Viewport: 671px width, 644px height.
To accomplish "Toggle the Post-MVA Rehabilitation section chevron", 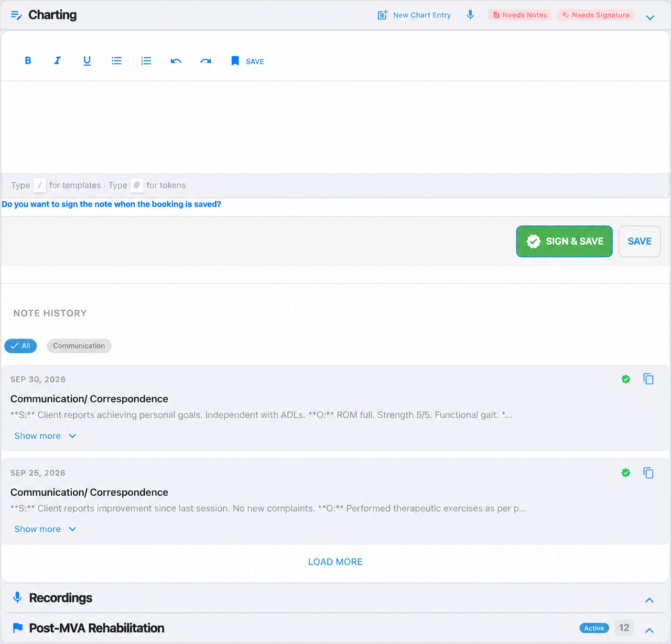I will [x=650, y=630].
